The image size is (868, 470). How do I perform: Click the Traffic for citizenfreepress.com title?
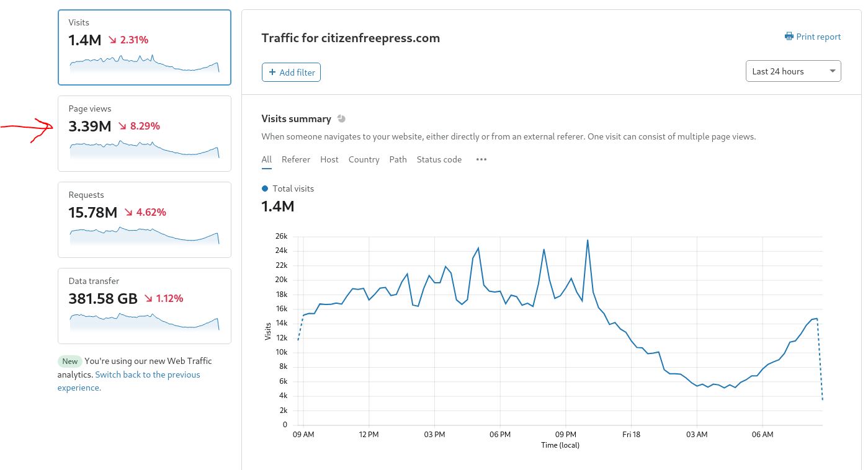[351, 38]
